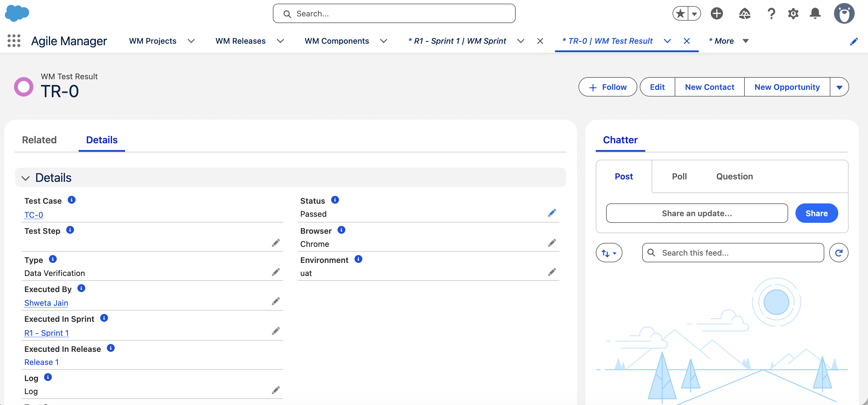Viewport: 868px width, 405px height.
Task: Switch to the Question publisher tab
Action: (734, 177)
